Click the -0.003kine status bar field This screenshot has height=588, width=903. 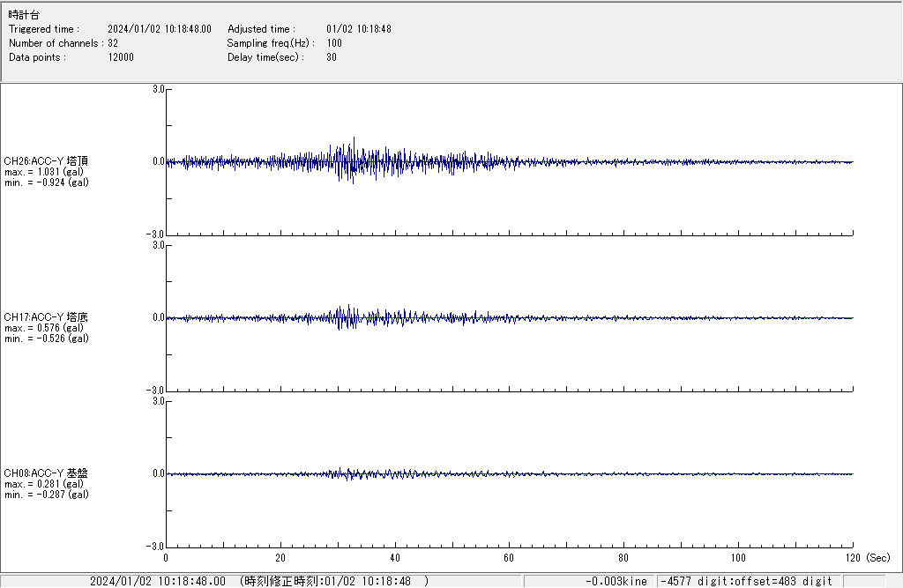click(x=616, y=581)
